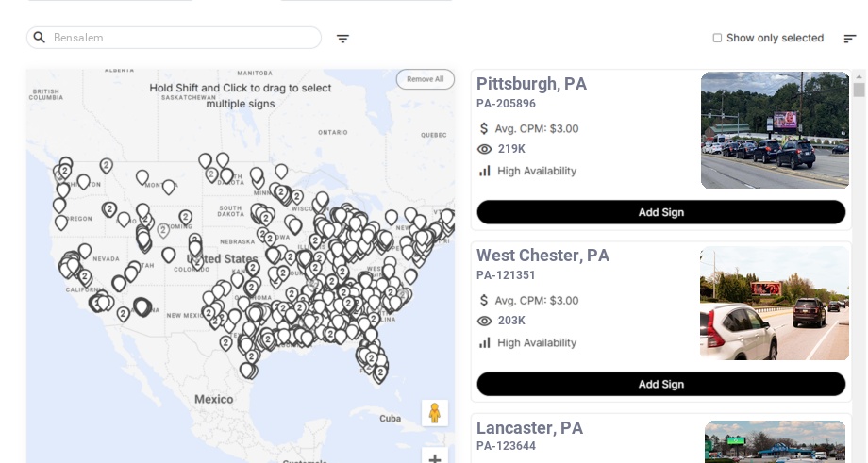Open the West Chester, PA listing title

(x=542, y=256)
